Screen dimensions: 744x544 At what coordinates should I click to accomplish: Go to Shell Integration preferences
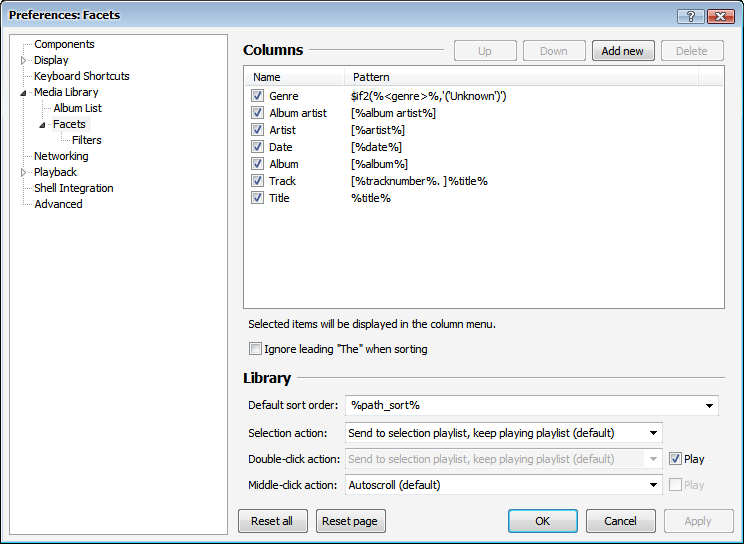(73, 188)
